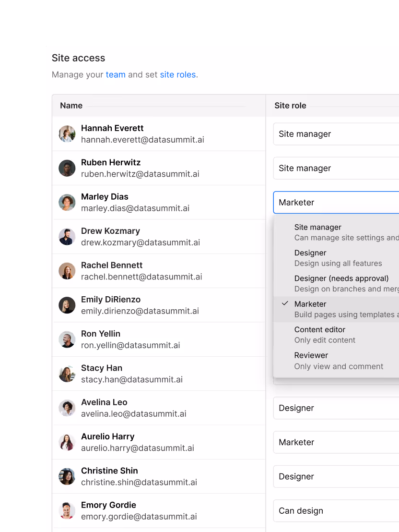Choose Content editor role option
The image size is (399, 532).
336,335
